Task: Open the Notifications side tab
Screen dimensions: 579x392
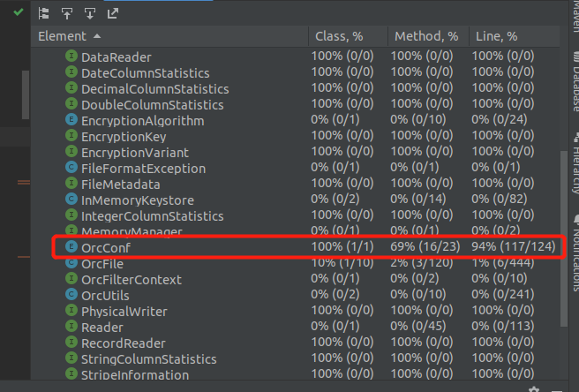Action: pos(575,253)
